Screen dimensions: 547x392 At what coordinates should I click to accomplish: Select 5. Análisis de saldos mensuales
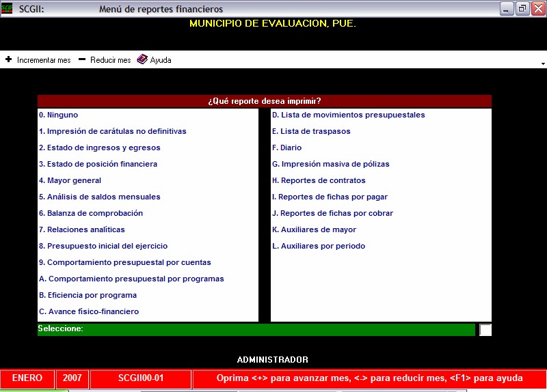[100, 197]
